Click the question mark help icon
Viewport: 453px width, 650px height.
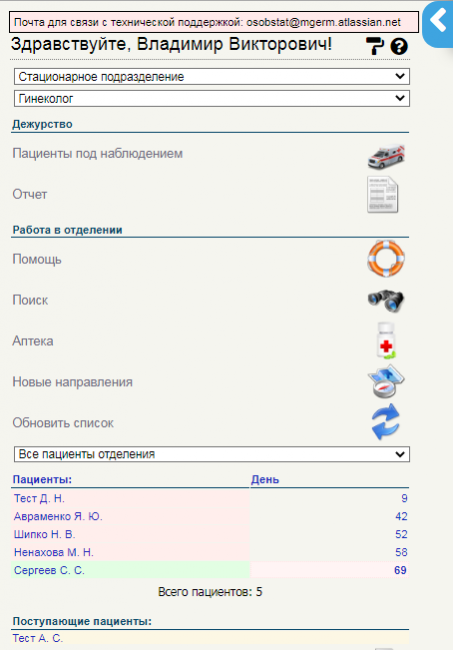(399, 46)
